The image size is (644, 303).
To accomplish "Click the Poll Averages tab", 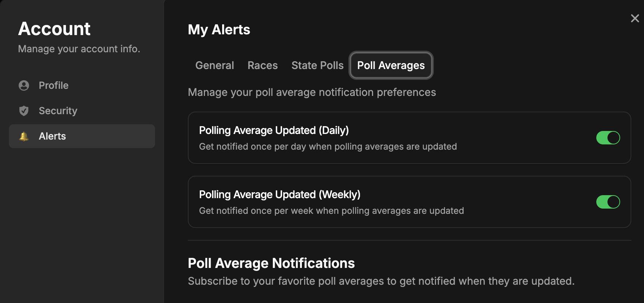I will pyautogui.click(x=391, y=65).
